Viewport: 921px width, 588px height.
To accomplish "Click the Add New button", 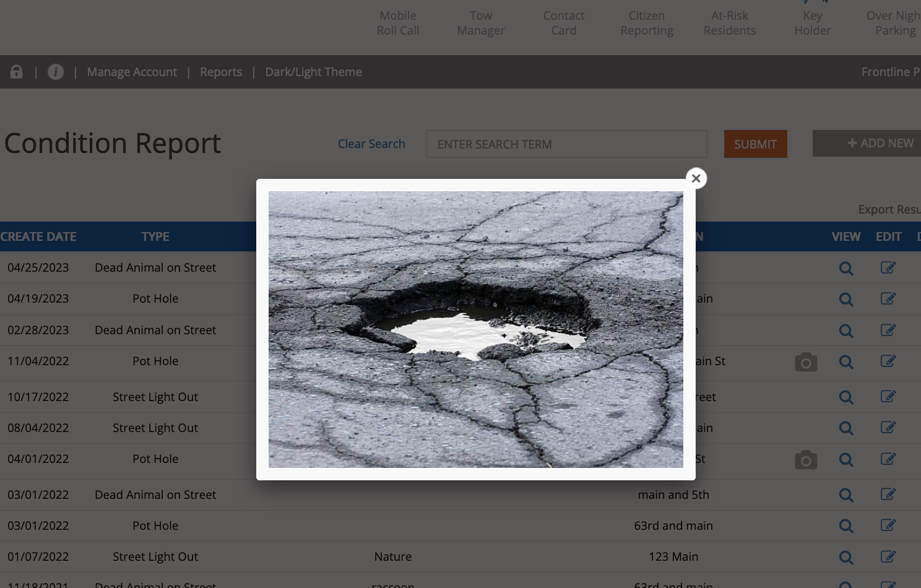I will [x=880, y=143].
